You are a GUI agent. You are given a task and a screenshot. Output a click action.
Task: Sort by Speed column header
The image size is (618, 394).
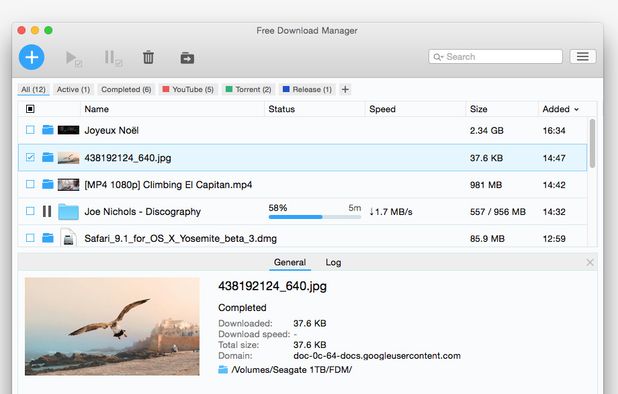[x=415, y=109]
